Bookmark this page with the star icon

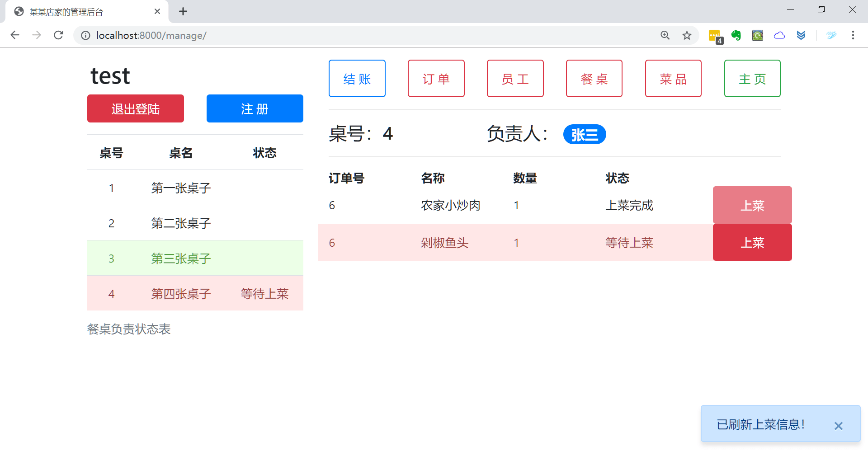(687, 35)
